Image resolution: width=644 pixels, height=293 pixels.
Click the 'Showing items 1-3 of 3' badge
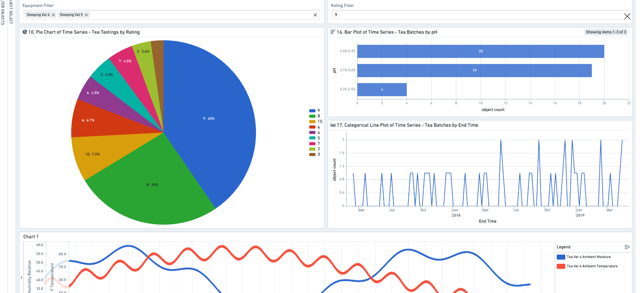606,32
